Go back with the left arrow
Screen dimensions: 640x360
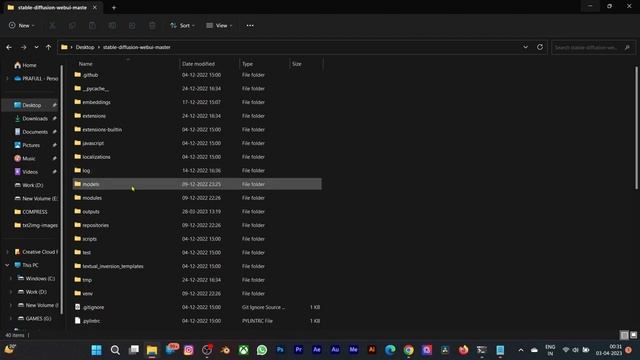point(9,47)
